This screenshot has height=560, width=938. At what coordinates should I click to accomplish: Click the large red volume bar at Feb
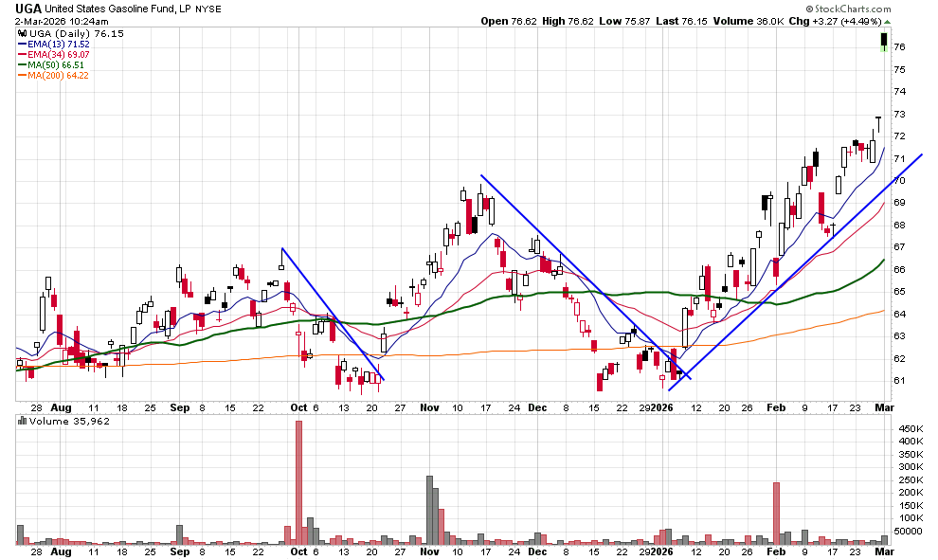(x=777, y=514)
